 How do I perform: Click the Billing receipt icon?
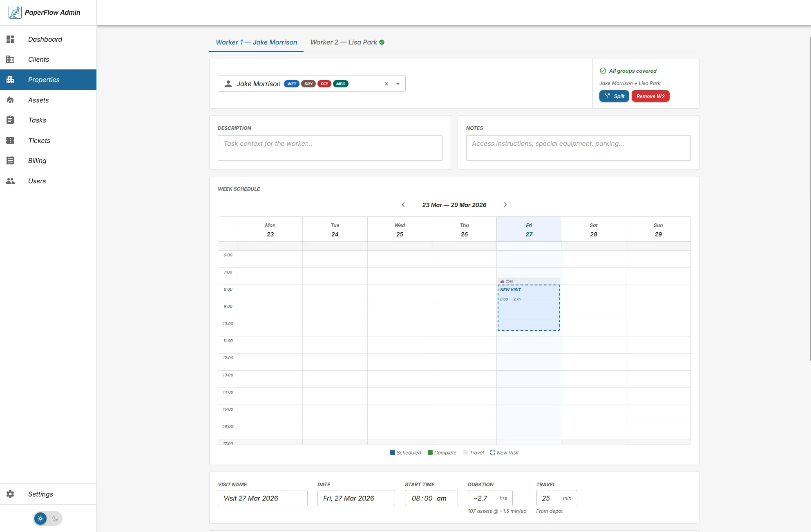(10, 160)
